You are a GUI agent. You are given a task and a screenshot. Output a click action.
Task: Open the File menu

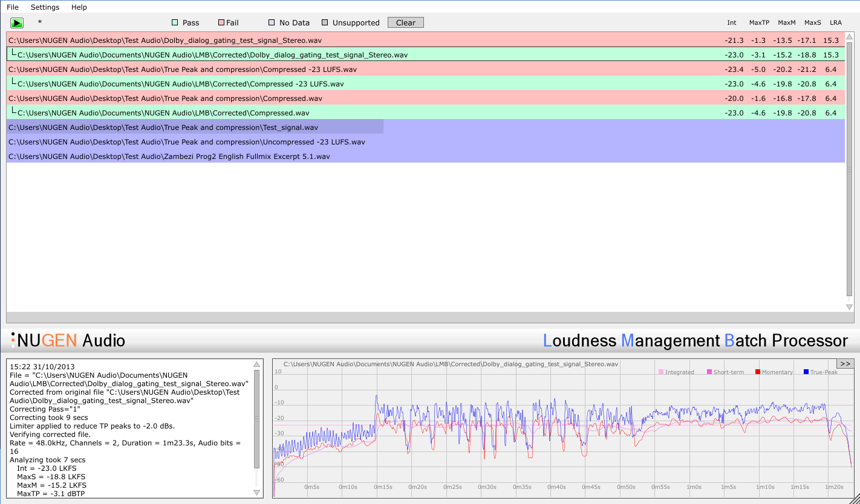click(13, 7)
